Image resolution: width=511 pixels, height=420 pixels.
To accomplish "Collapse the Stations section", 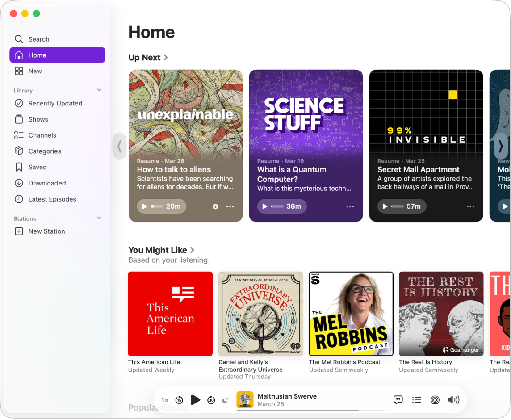I will point(99,218).
